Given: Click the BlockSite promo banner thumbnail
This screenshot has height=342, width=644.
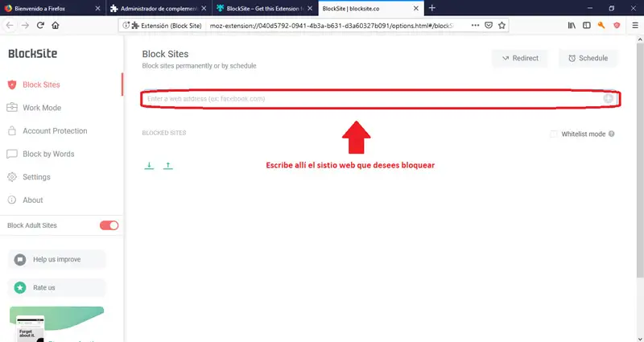Looking at the screenshot, I should pyautogui.click(x=56, y=324).
